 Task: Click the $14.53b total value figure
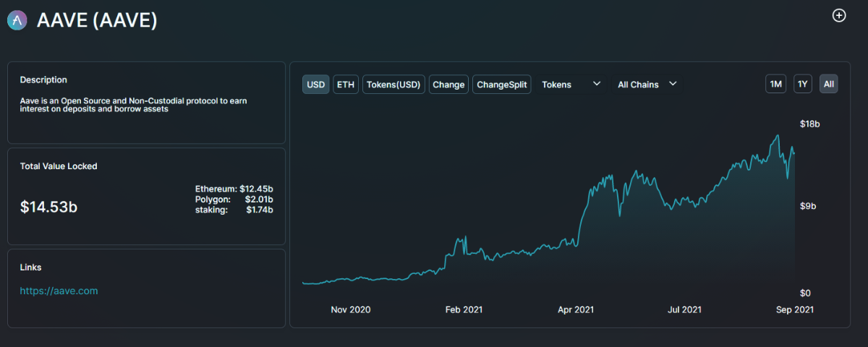coord(49,207)
